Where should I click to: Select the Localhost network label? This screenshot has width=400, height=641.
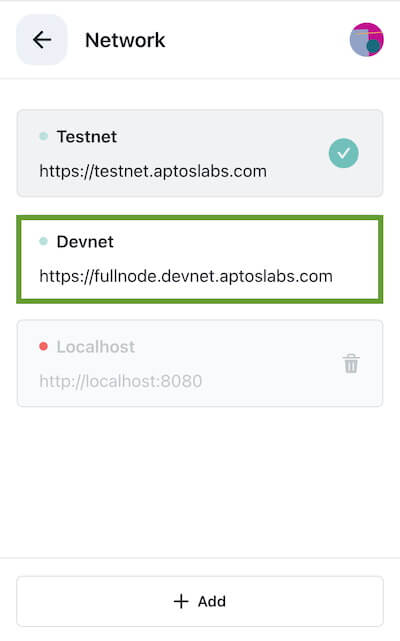[x=96, y=347]
